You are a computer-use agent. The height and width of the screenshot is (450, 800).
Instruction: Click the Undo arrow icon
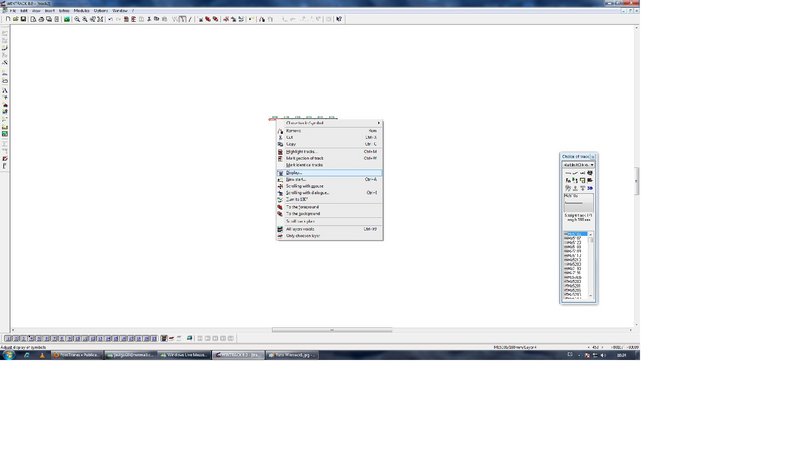[110, 19]
